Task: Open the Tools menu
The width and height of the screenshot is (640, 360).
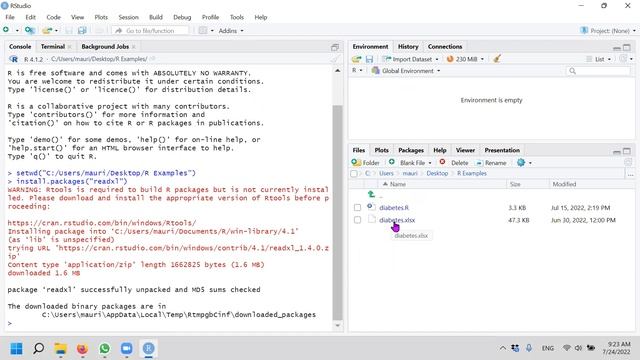Action: [237, 17]
